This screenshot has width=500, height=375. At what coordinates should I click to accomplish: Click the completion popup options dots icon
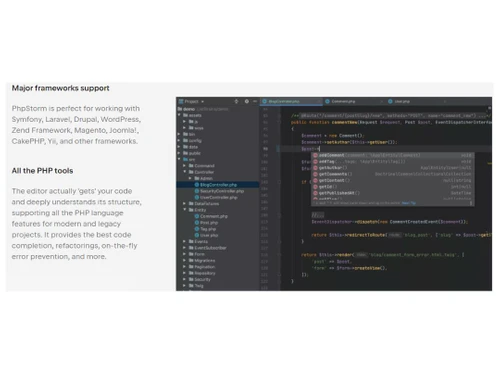[x=471, y=203]
